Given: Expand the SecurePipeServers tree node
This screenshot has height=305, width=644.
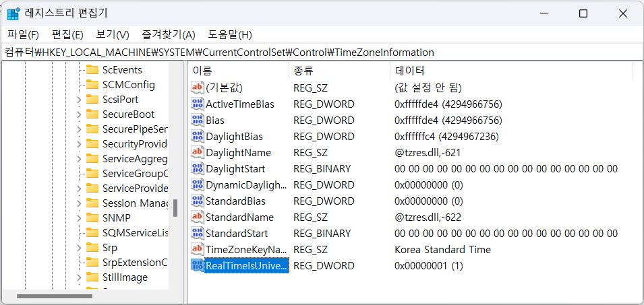Looking at the screenshot, I should coord(79,129).
